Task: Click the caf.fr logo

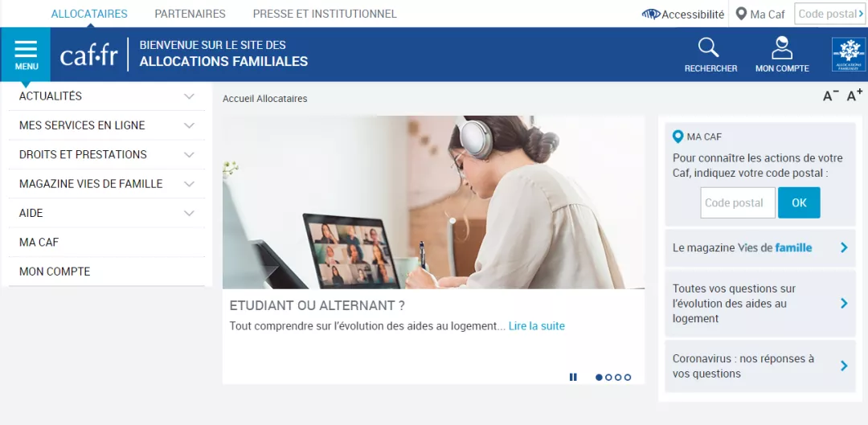Action: tap(88, 55)
